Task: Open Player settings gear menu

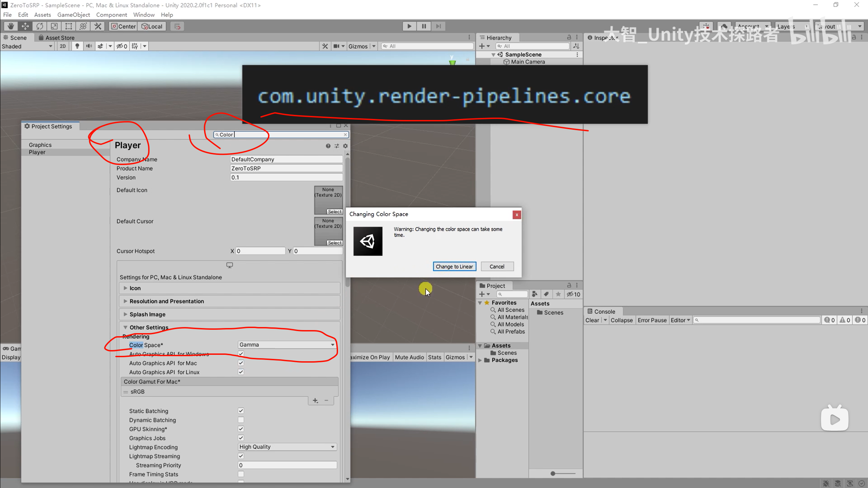Action: [346, 146]
